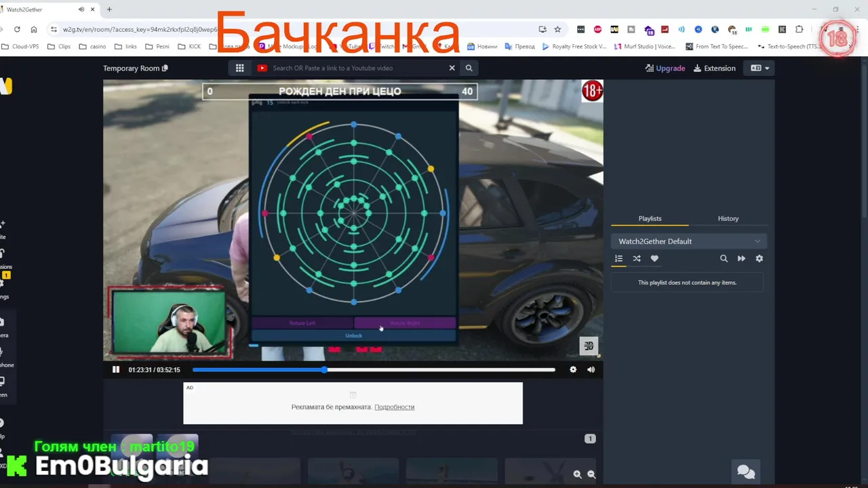
Task: Open the Royalty Free Stock bookmark
Action: [574, 47]
